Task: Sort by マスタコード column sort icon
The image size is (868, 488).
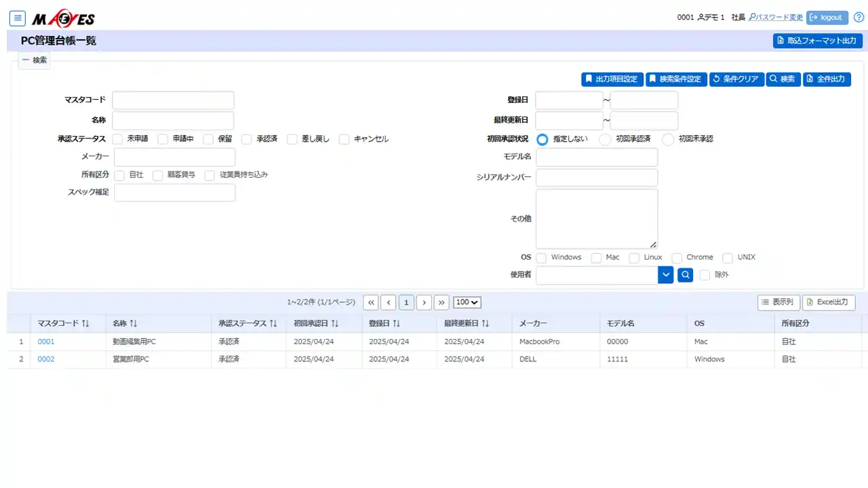Action: coord(85,323)
